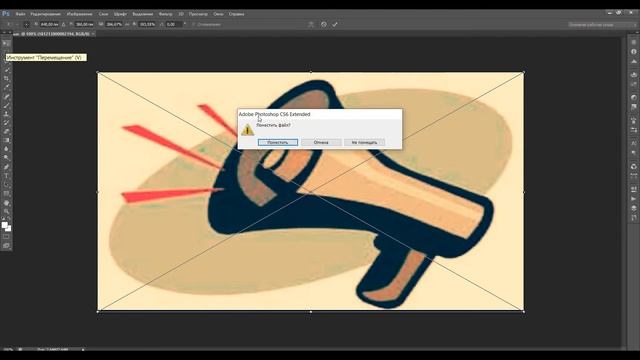This screenshot has width=640, height=360.
Task: Click the zoom percentage in status bar
Action: [x=8, y=350]
